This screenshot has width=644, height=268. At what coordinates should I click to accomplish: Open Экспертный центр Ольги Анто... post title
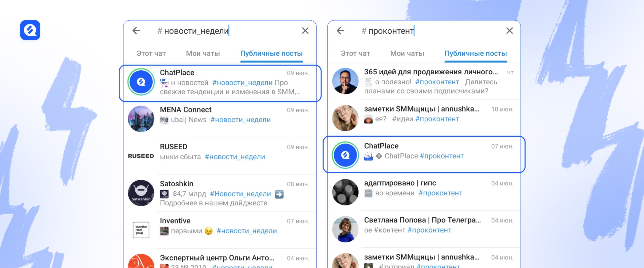(x=217, y=258)
